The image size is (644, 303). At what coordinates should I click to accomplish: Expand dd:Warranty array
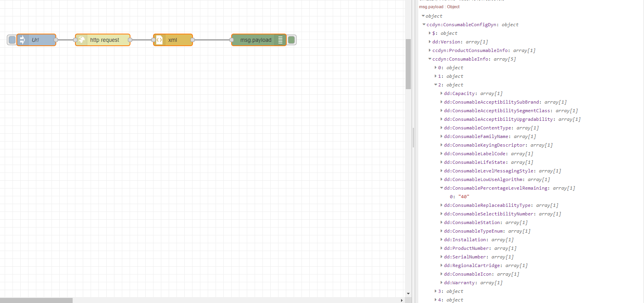[x=442, y=283]
